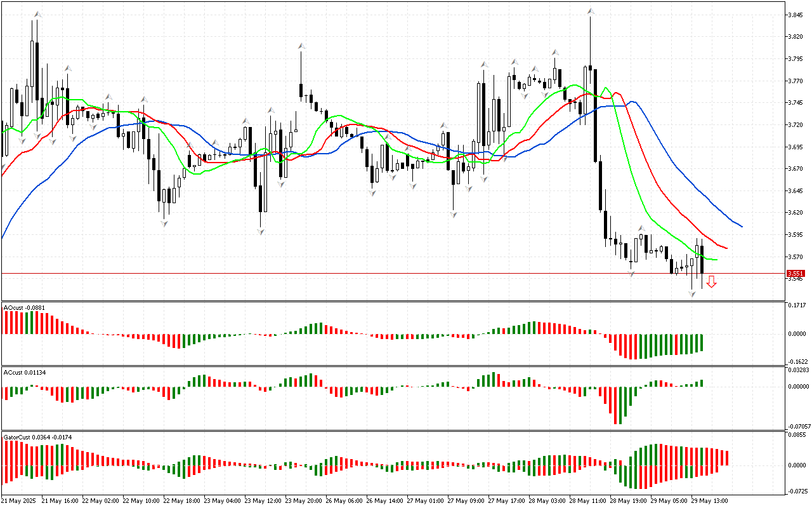Click right end of green Alligator line
Screen dimensions: 812x508
click(x=717, y=260)
